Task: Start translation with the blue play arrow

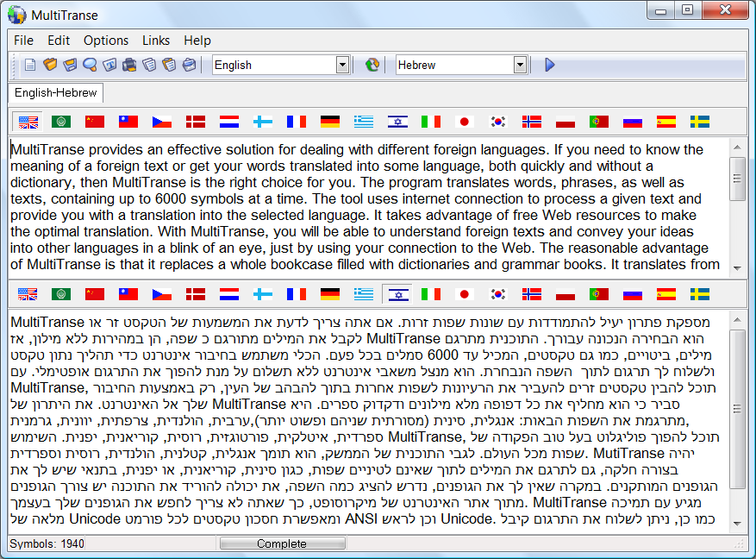Action: tap(550, 65)
